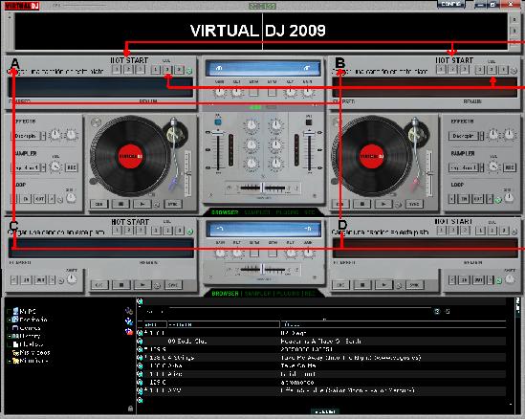Viewport: 525px width, 420px height.
Task: Open REC tab above the file list
Action: 310,294
